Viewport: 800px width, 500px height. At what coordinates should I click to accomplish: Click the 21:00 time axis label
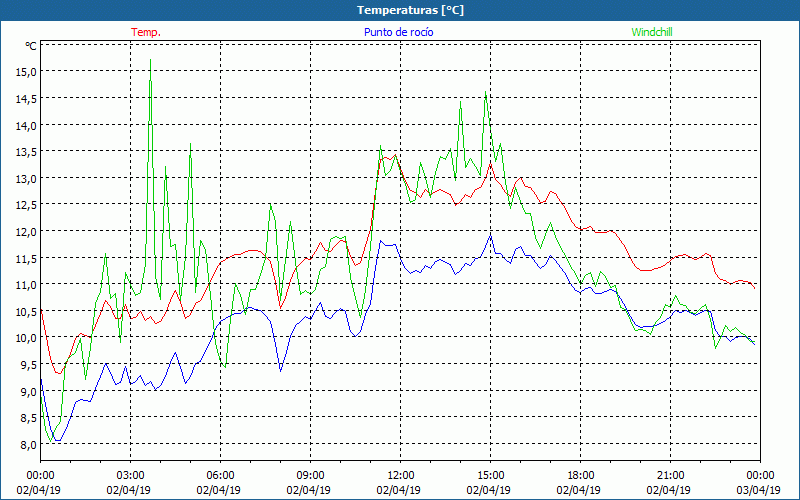670,476
